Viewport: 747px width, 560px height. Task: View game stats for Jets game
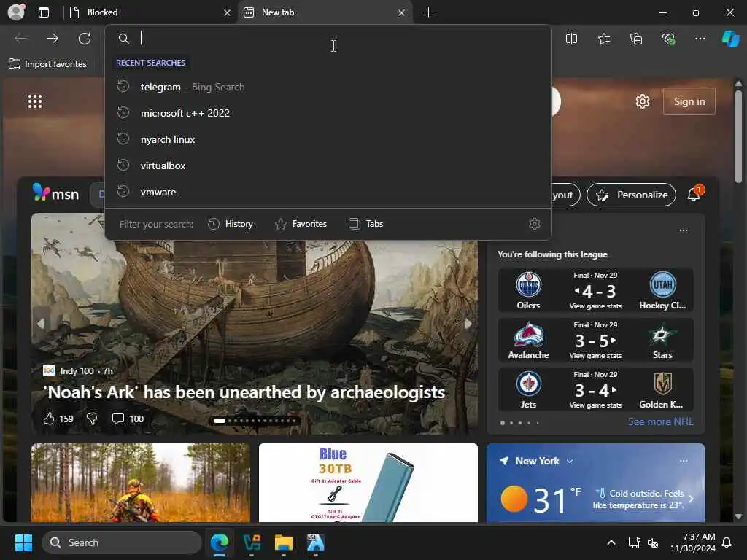(x=595, y=405)
